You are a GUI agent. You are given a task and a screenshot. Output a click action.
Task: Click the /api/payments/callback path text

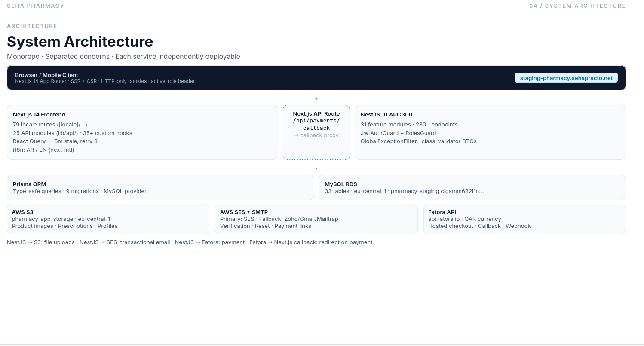coord(316,124)
